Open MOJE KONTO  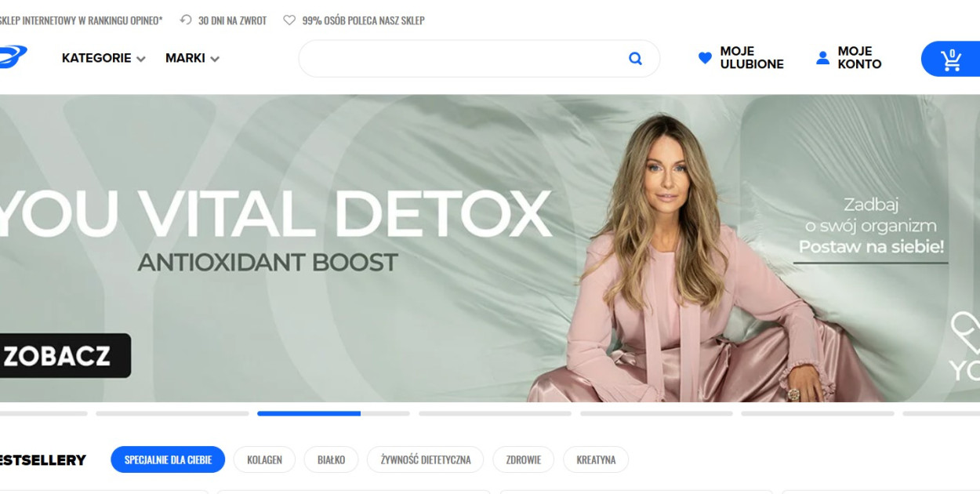[x=849, y=58]
